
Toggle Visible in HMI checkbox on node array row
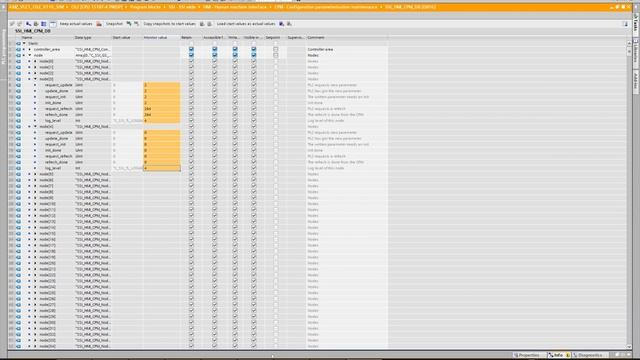click(253, 55)
